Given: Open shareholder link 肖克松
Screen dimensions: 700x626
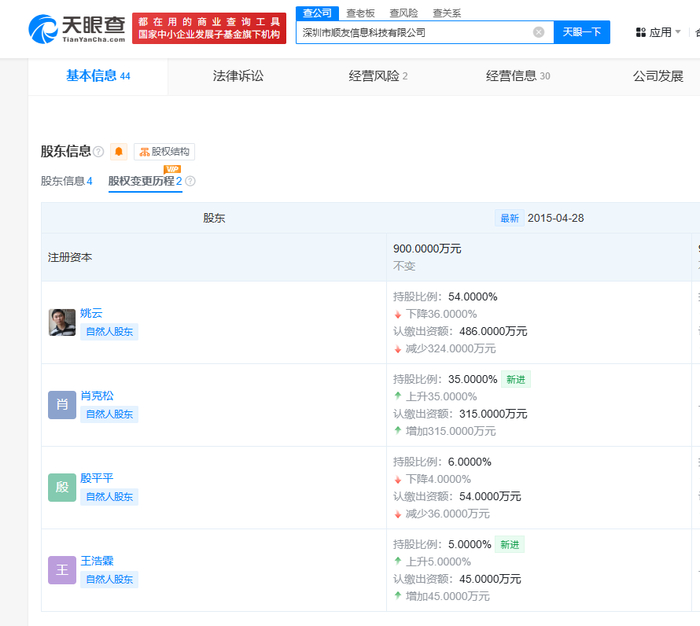Looking at the screenshot, I should pyautogui.click(x=97, y=395).
